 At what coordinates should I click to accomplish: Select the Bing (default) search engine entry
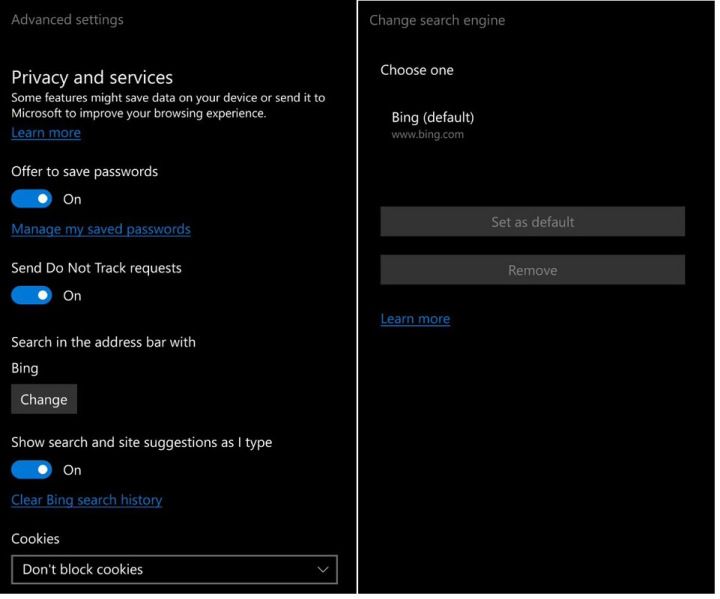(433, 125)
